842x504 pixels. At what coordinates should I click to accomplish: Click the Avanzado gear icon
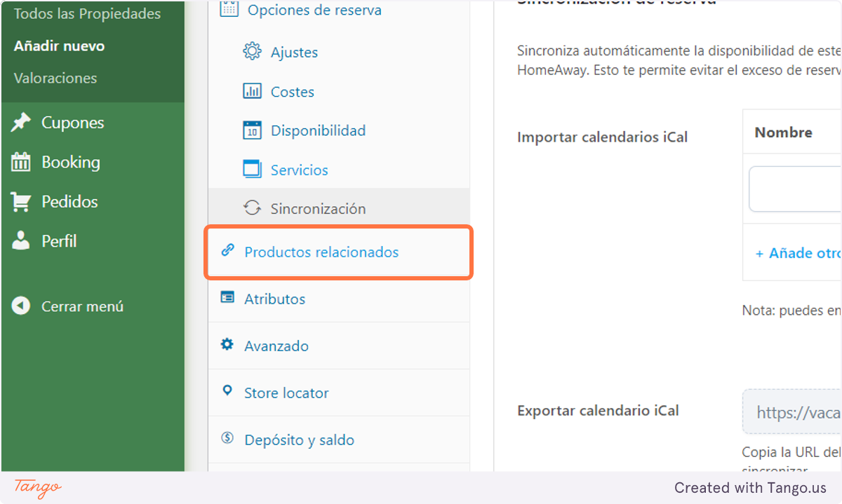pyautogui.click(x=227, y=344)
